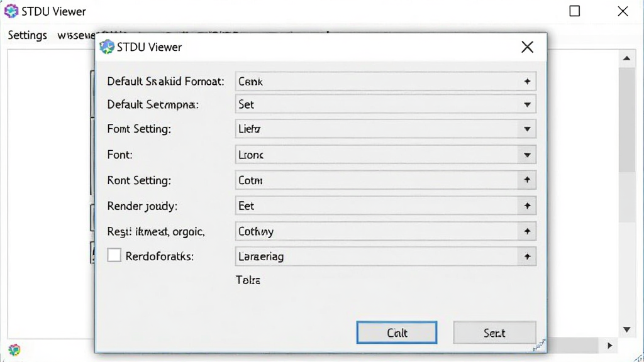644x362 pixels.
Task: Click the dialog resize grip corner
Action: click(540, 346)
